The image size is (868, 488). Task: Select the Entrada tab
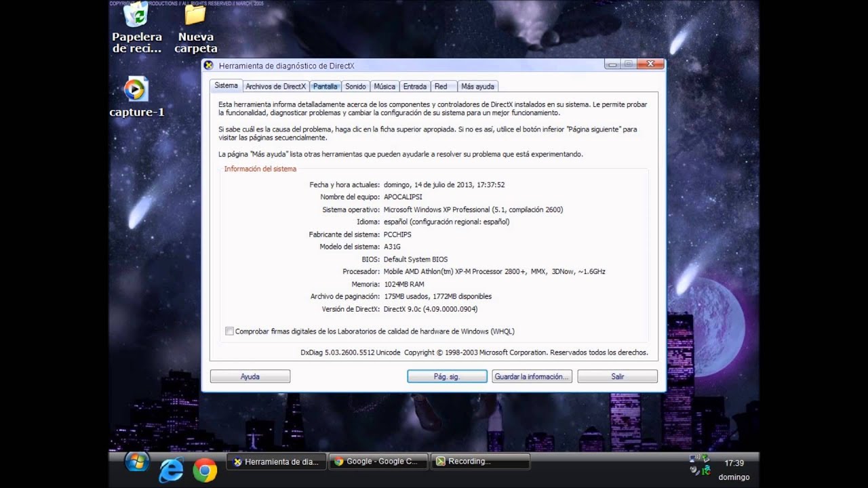tap(415, 87)
